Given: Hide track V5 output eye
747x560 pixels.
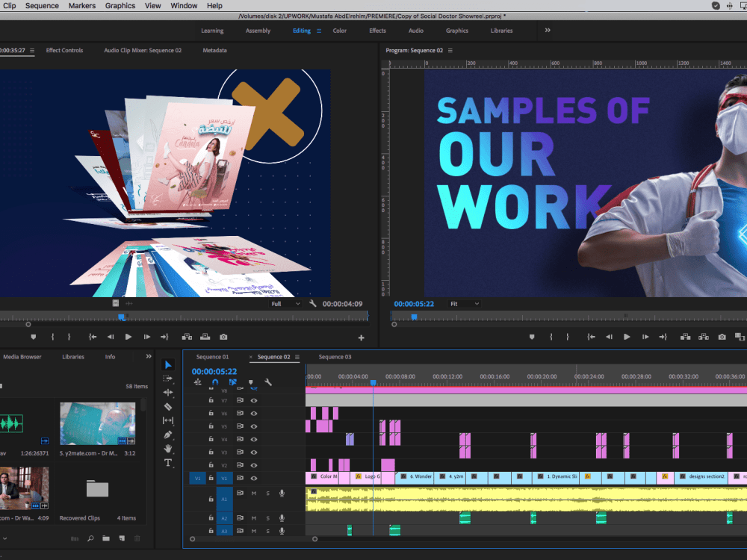Looking at the screenshot, I should pyautogui.click(x=254, y=426).
